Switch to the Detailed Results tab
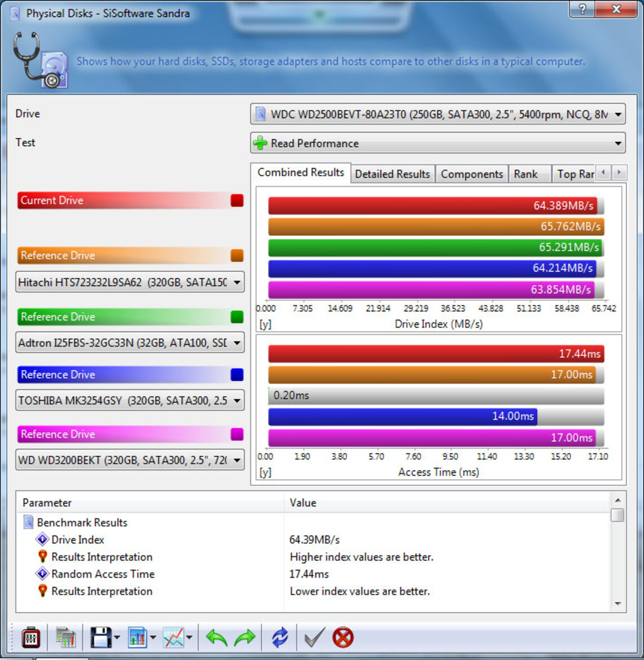 tap(392, 174)
